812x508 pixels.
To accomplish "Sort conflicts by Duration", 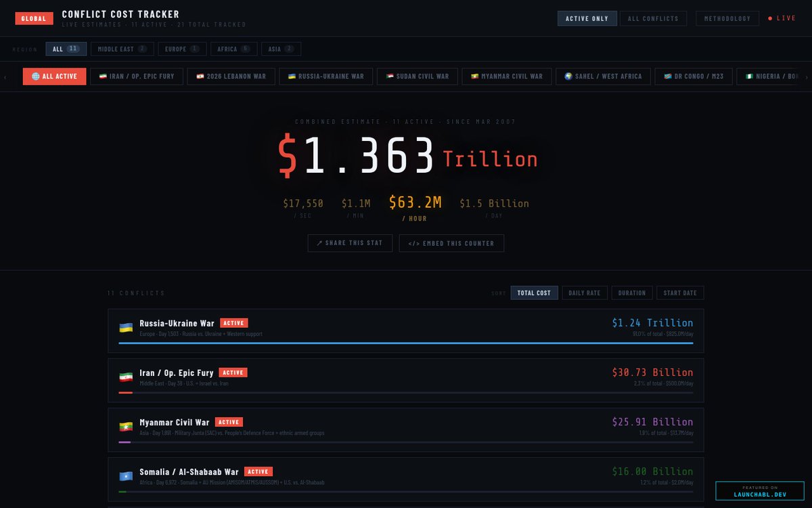I will click(631, 293).
